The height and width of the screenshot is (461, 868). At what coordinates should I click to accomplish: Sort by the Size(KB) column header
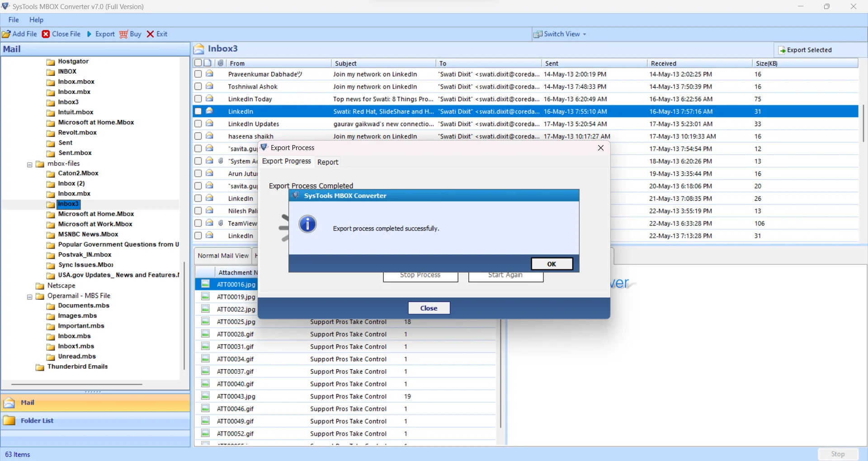coord(805,63)
